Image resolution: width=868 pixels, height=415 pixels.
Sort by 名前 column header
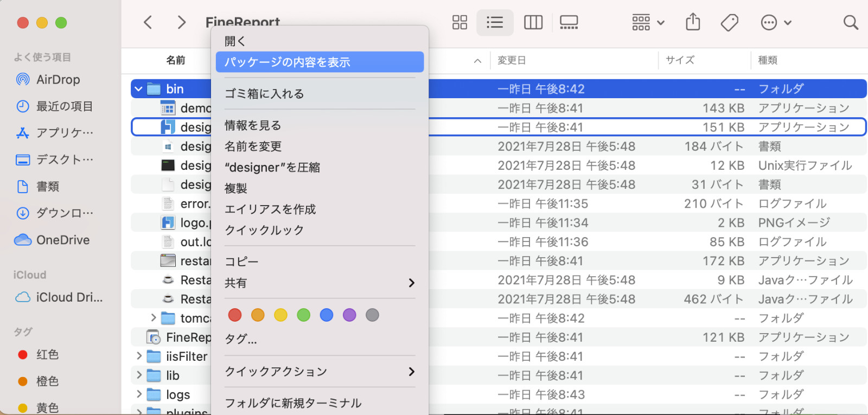(x=175, y=60)
